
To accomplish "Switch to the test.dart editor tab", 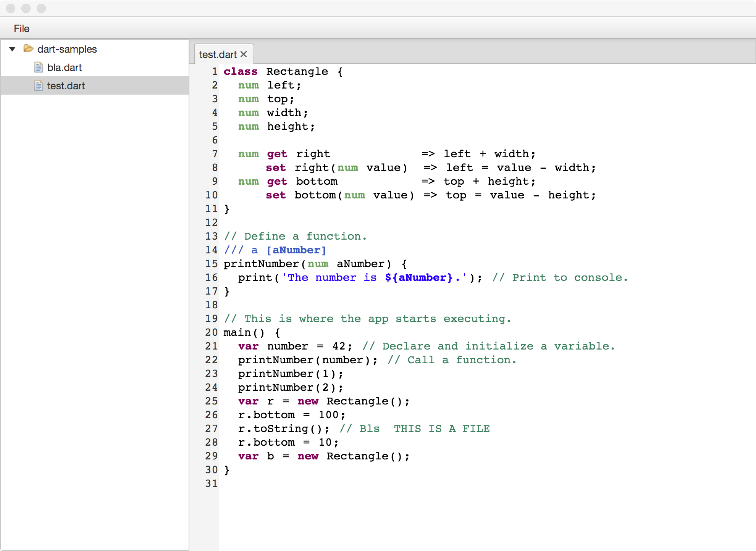I will coord(218,55).
